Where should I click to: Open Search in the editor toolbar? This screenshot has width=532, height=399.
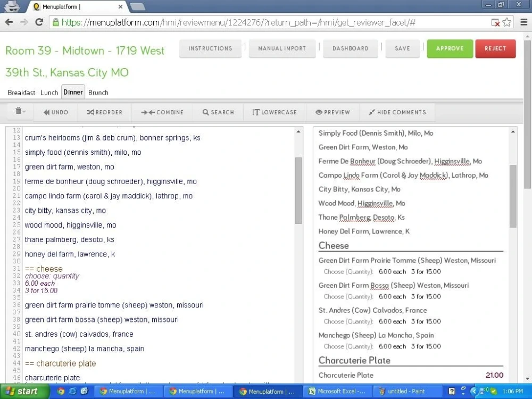point(218,112)
